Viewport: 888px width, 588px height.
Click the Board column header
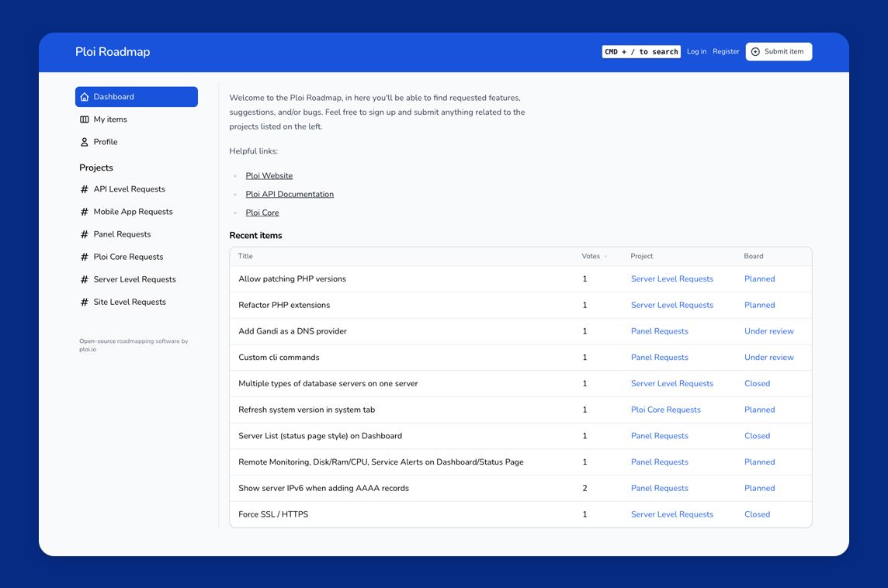753,256
